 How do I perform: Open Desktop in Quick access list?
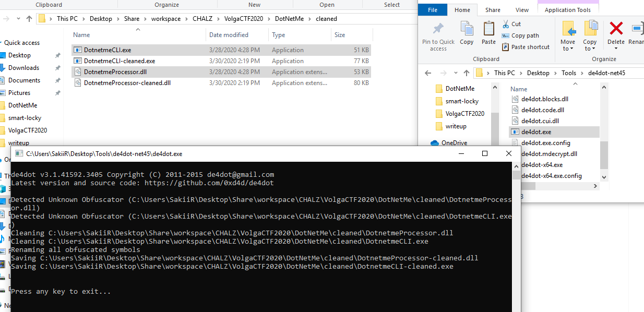coord(19,55)
